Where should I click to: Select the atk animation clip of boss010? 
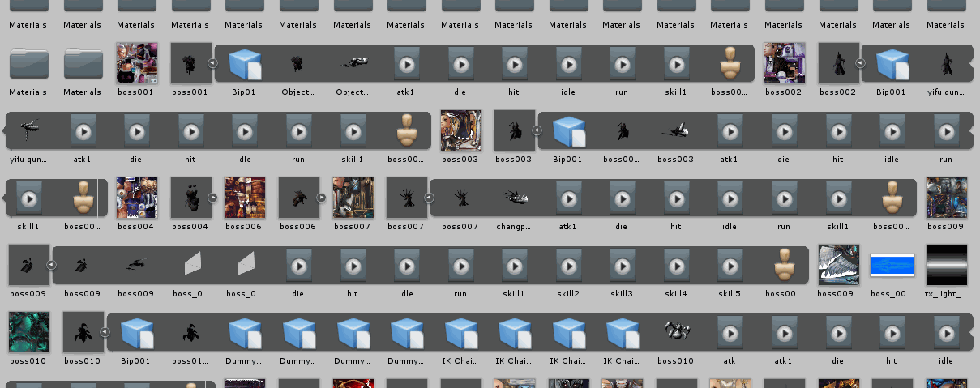coord(730,332)
